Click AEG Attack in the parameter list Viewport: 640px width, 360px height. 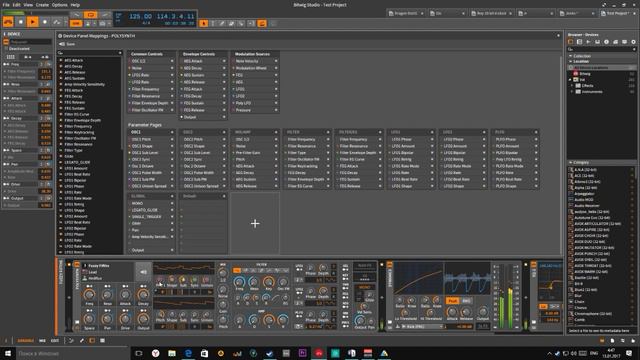click(73, 60)
